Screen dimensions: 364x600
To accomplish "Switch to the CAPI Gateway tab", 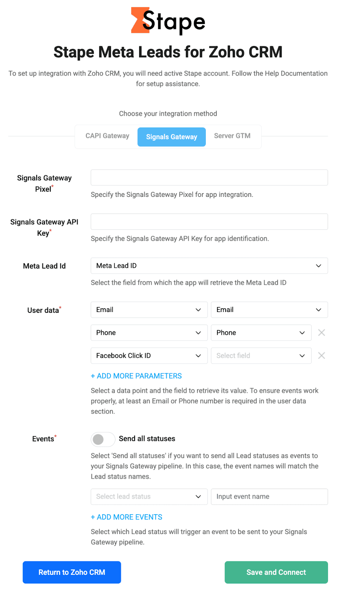I will coord(107,136).
